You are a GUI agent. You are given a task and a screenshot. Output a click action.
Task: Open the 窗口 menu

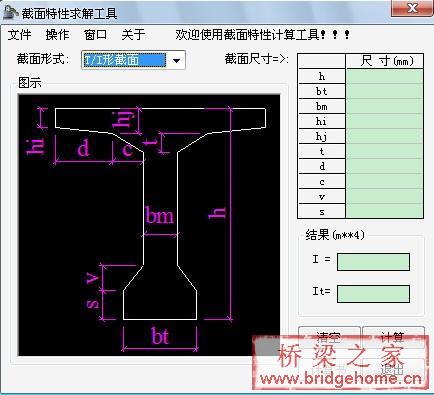point(95,34)
